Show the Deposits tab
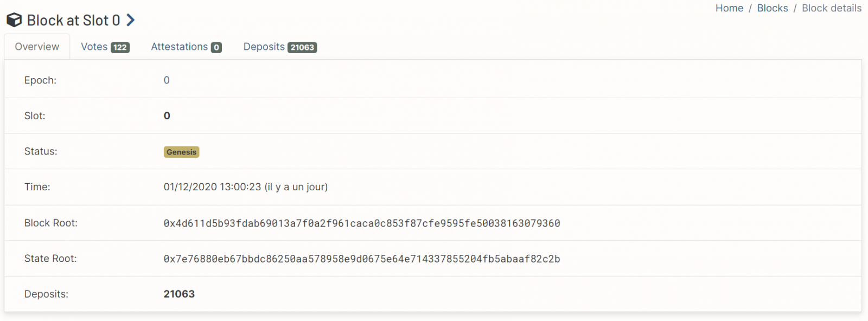Viewport: 868px width, 321px height. 264,47
